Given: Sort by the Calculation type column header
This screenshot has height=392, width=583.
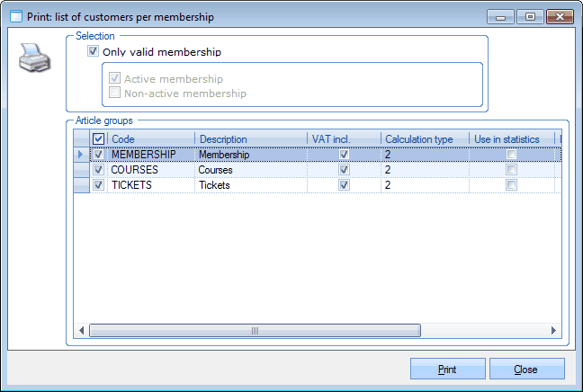Looking at the screenshot, I should 423,139.
